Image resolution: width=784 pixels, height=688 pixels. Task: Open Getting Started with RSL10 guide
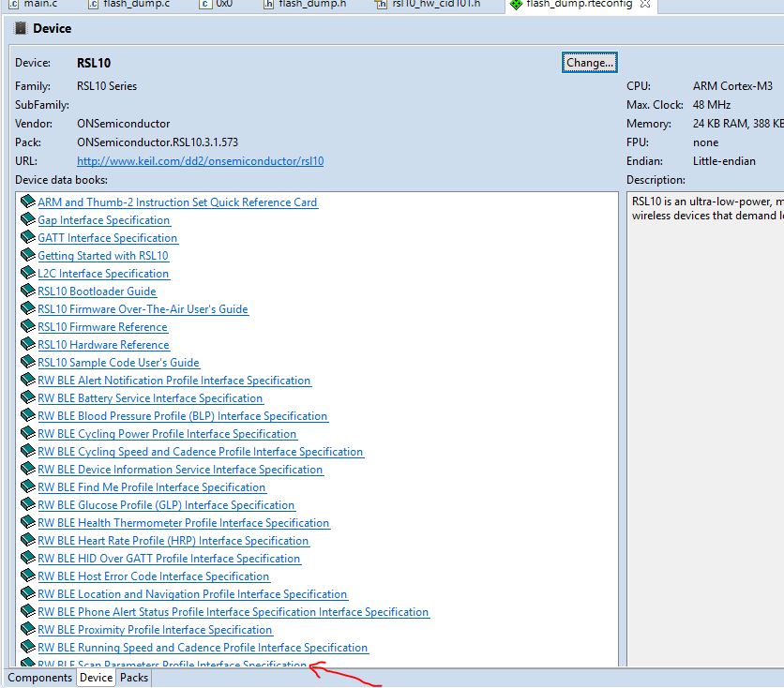tap(103, 256)
